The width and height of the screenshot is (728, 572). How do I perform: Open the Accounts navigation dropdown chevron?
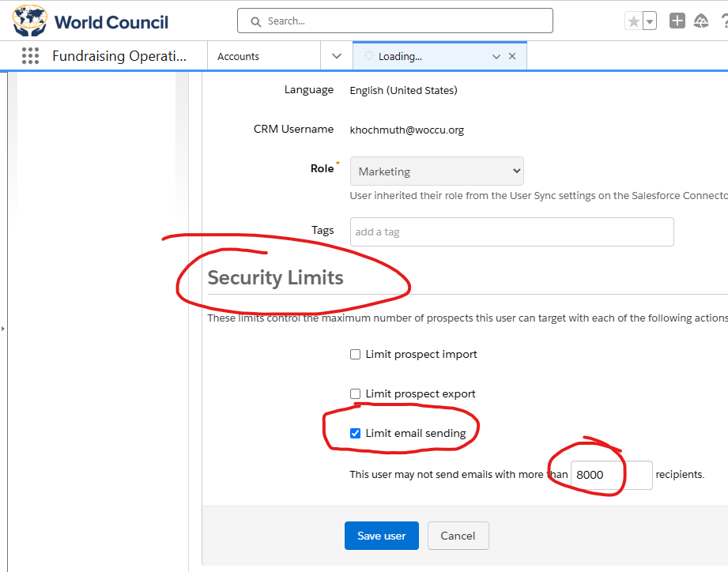pos(337,56)
